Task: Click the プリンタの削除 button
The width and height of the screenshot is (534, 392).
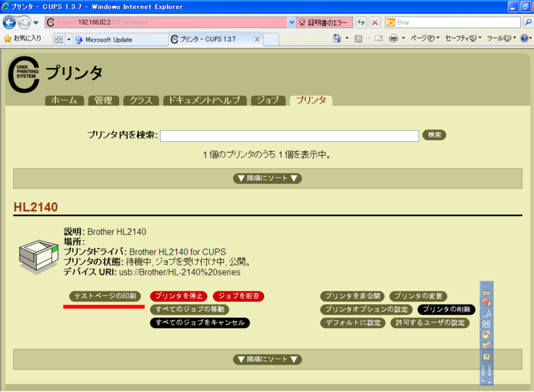Action: tap(446, 309)
